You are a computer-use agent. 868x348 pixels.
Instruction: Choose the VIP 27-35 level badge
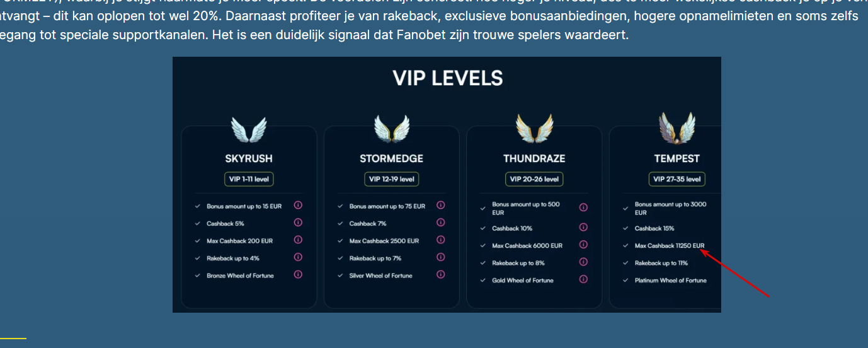677,179
